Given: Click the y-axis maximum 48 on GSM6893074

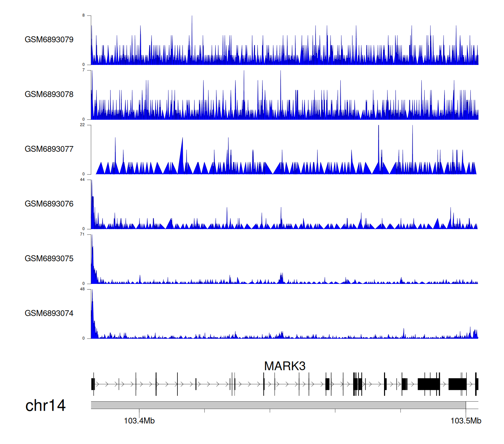Looking at the screenshot, I should click(82, 289).
